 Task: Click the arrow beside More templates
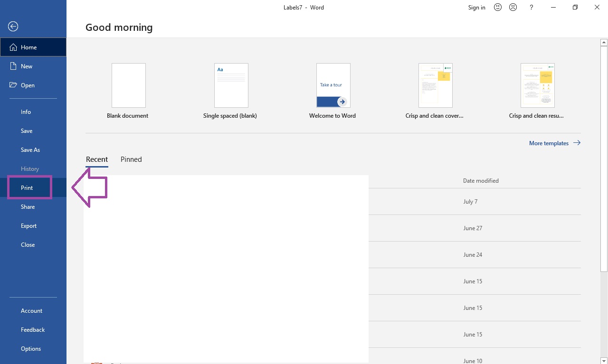click(x=577, y=143)
